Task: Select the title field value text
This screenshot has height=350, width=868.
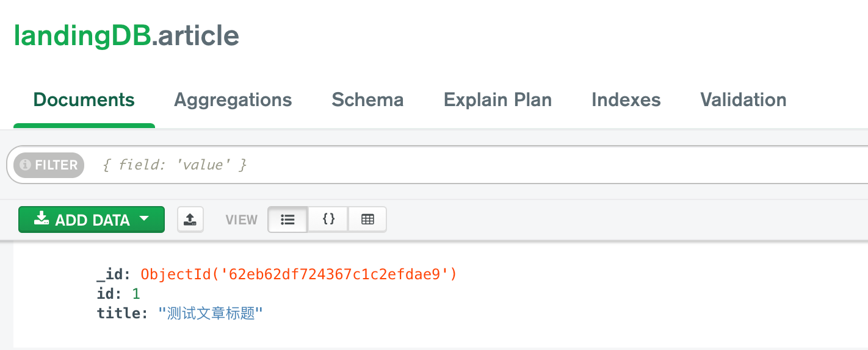Action: 211,314
